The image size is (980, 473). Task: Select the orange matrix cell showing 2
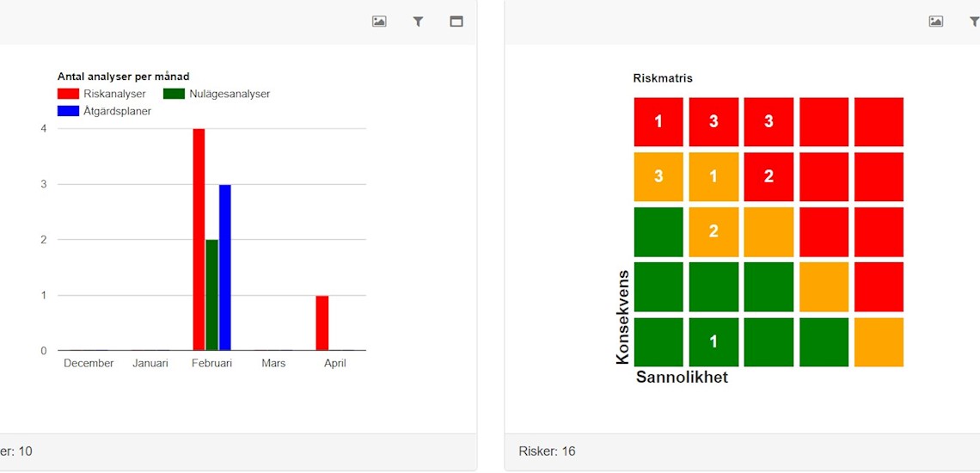click(x=714, y=231)
